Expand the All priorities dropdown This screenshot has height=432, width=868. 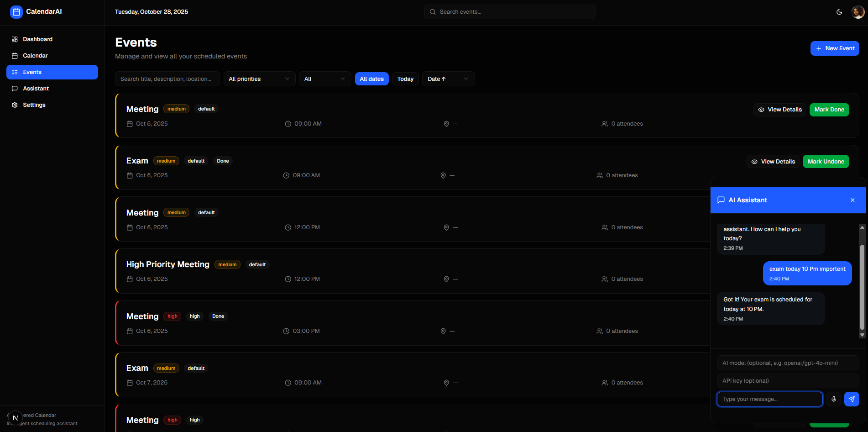(259, 79)
